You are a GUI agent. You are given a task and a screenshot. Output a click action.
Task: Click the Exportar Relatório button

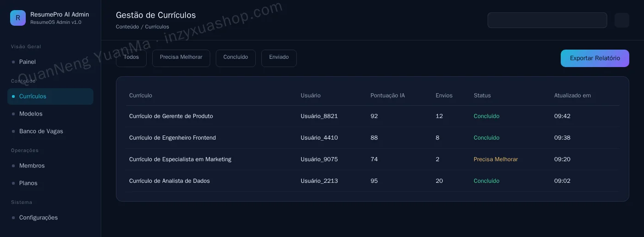tap(595, 58)
